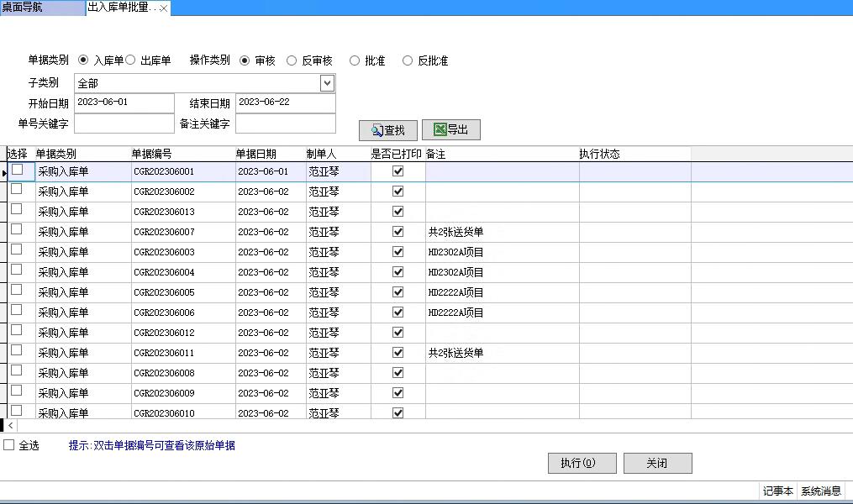This screenshot has width=853, height=504.
Task: Tick the 全选 checkbox
Action: [9, 445]
